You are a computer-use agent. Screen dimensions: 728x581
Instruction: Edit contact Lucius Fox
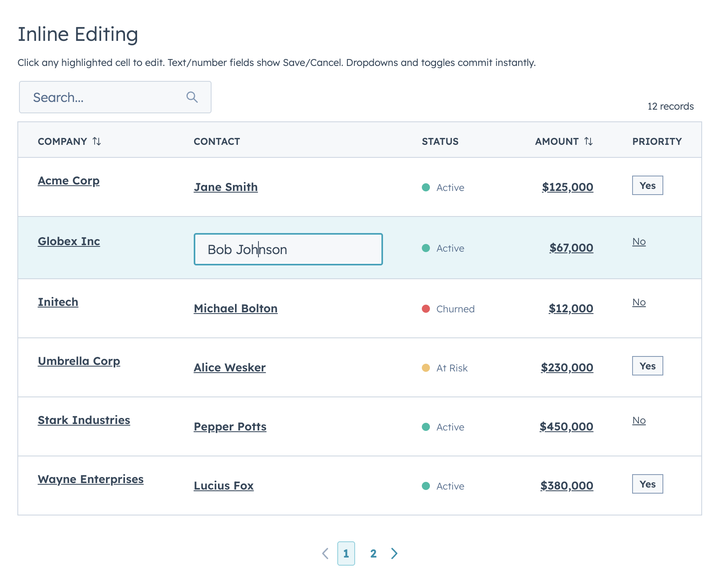224,486
